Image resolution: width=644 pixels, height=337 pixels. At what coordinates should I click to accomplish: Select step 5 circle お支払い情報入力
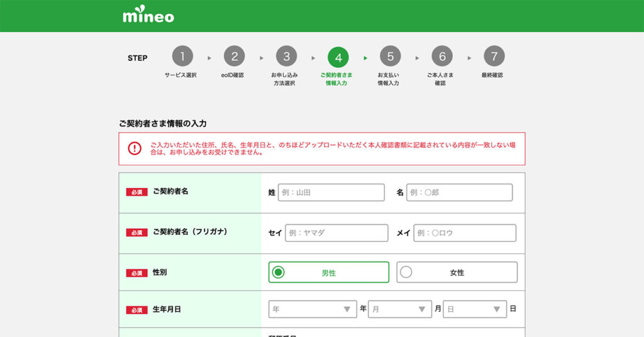click(x=390, y=56)
